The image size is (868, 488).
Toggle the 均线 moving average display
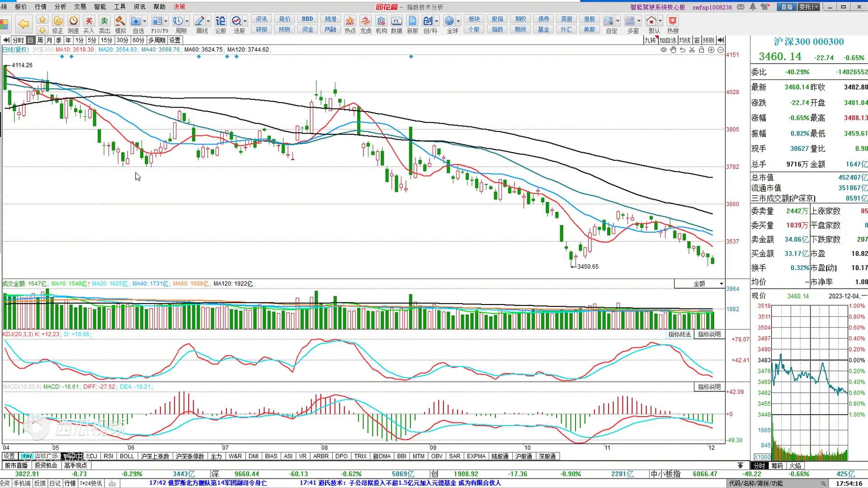684,40
